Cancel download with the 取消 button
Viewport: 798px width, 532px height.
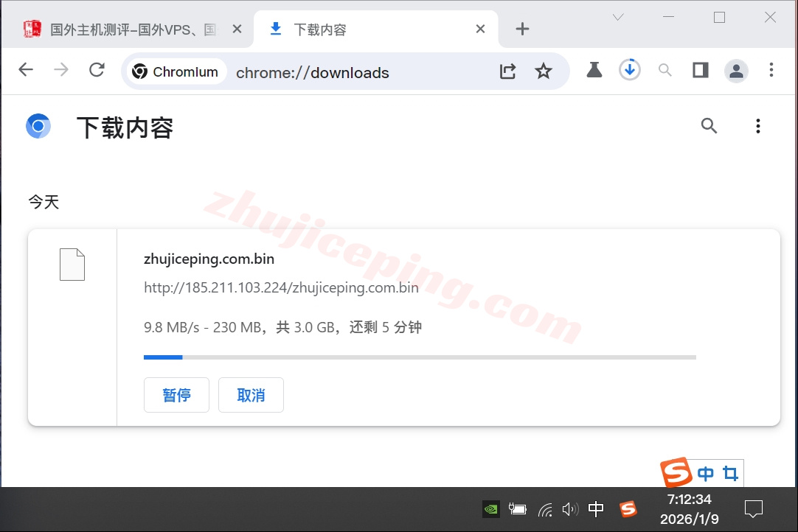pos(251,395)
